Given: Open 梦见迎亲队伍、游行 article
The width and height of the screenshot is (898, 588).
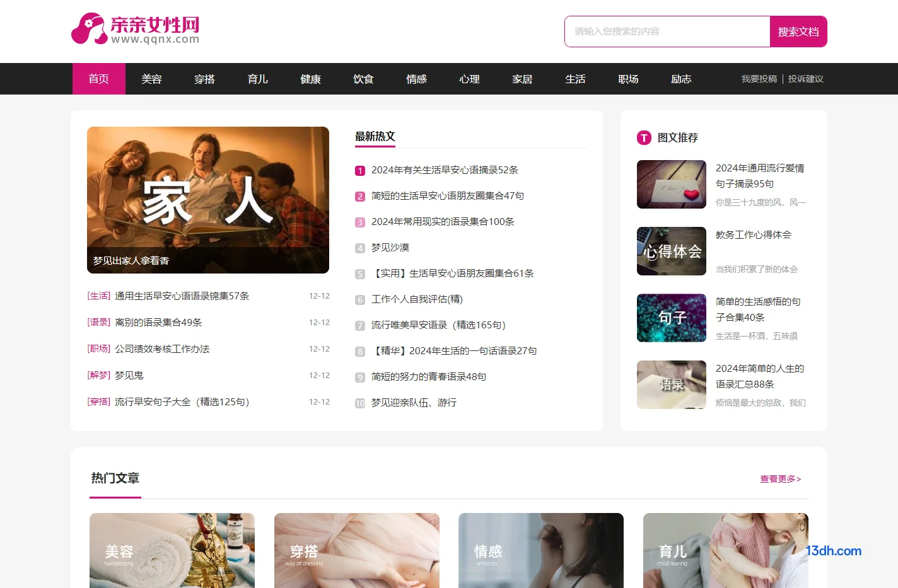Looking at the screenshot, I should [x=414, y=403].
